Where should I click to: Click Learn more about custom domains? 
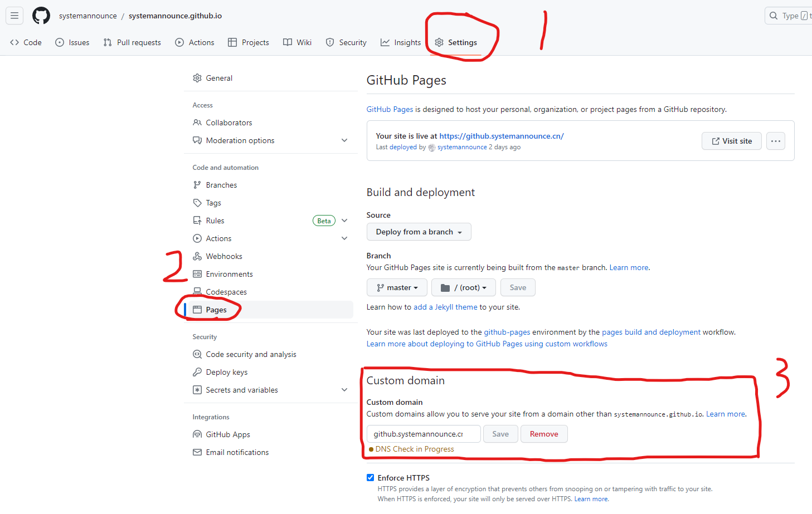click(x=726, y=414)
